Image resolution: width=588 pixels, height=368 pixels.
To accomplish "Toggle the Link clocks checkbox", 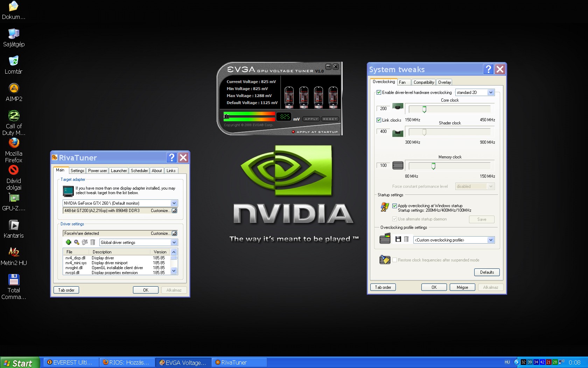I will tap(379, 120).
